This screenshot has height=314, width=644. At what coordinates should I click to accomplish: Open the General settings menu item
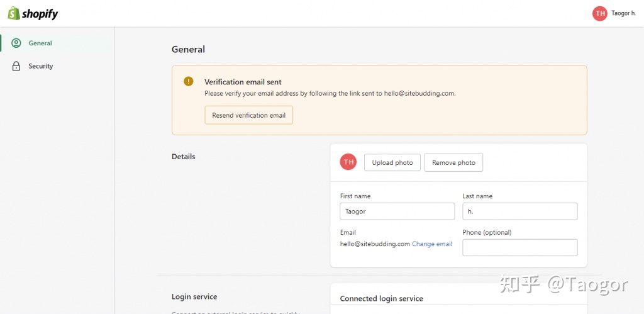point(40,43)
